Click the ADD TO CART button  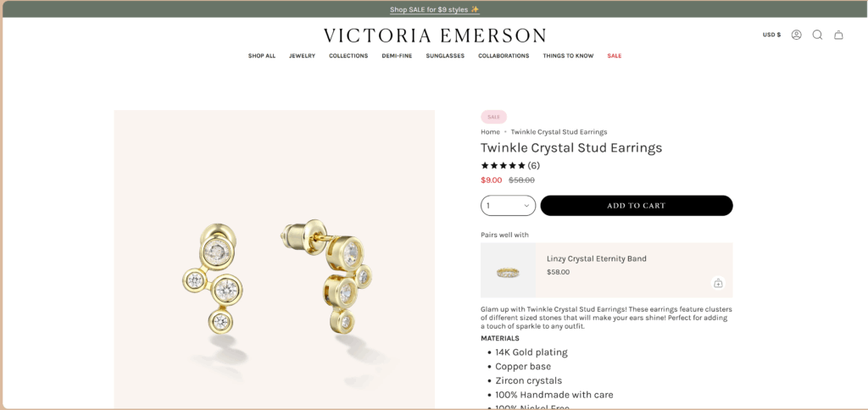click(x=637, y=205)
